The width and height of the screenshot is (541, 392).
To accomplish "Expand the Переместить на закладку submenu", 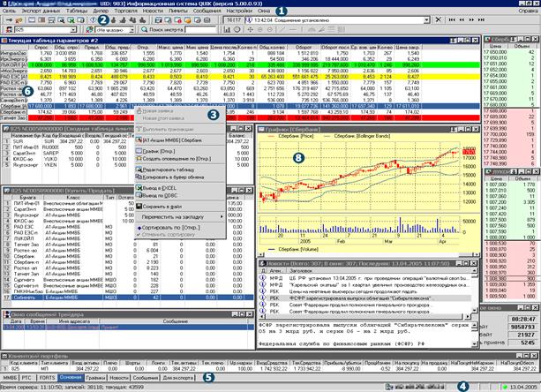I will [x=180, y=217].
